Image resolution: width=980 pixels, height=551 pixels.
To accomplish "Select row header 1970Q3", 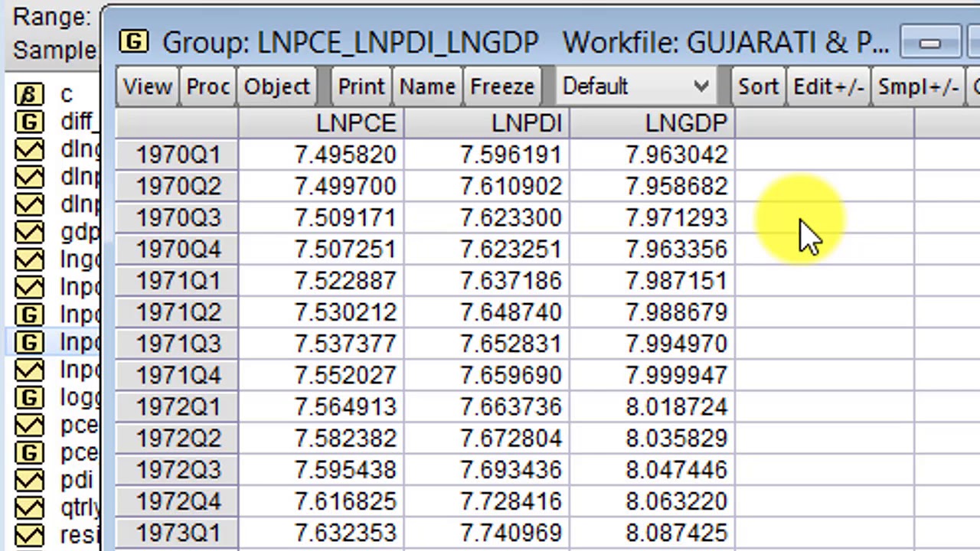I will tap(177, 217).
